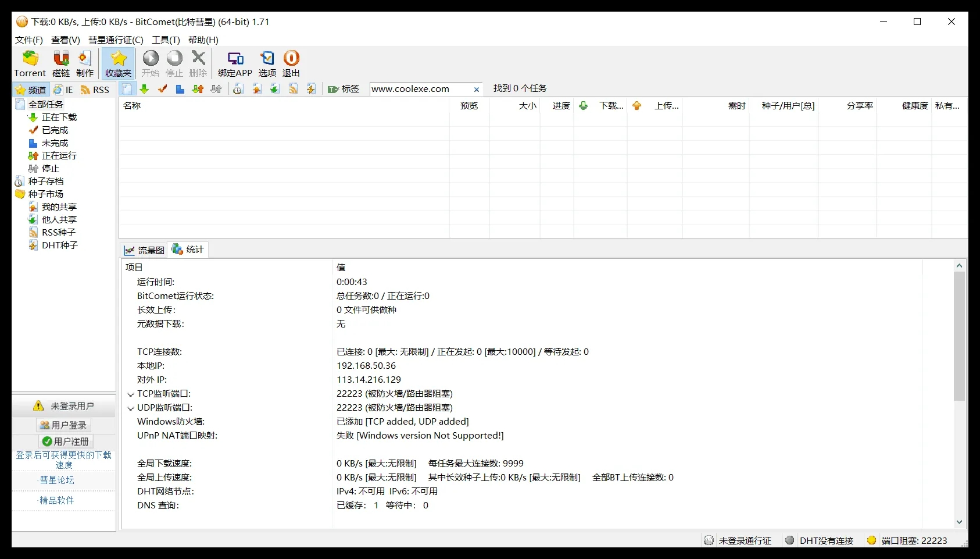Switch to the 流量图 traffic chart tab
The width and height of the screenshot is (980, 559).
click(144, 250)
